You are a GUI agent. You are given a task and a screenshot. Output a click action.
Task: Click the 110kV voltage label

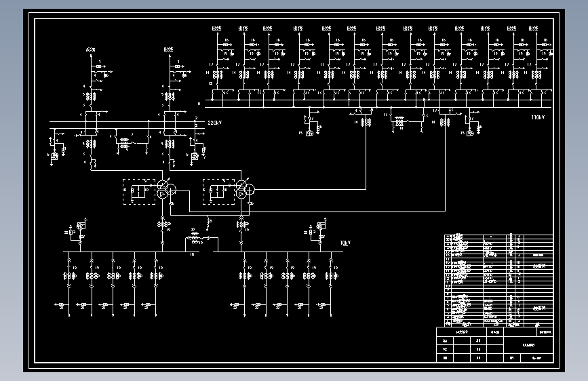pyautogui.click(x=538, y=117)
